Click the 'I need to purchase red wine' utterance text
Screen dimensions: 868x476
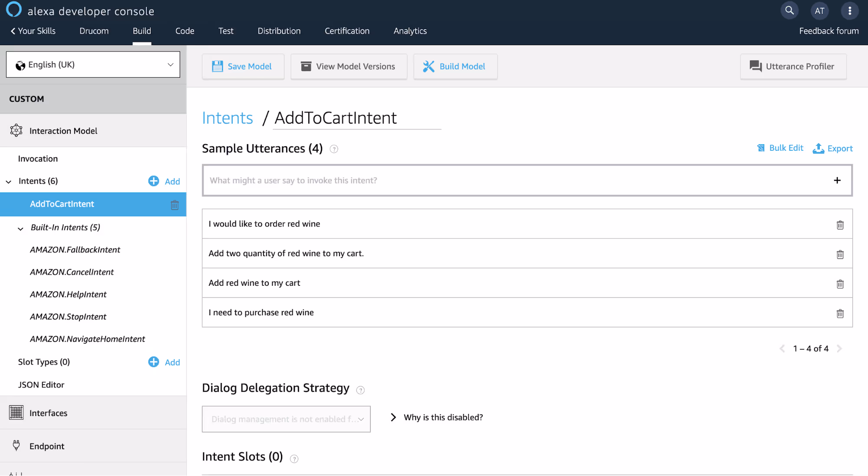[261, 312]
